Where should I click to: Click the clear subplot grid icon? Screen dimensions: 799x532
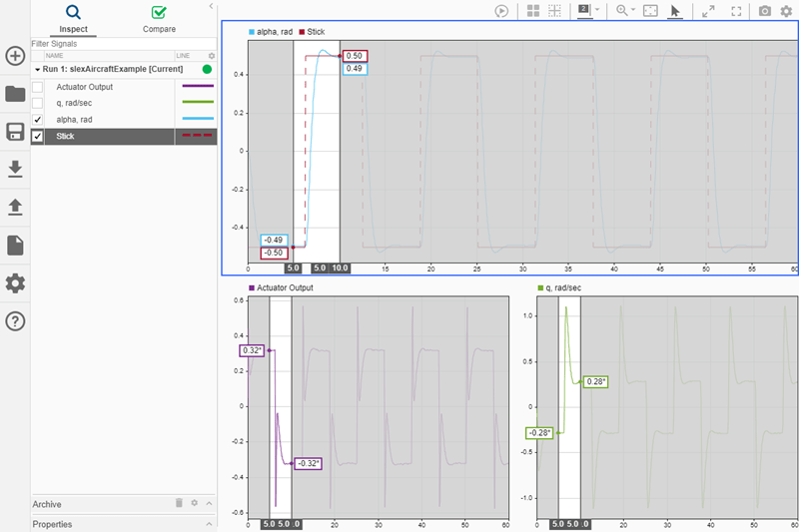tap(554, 11)
